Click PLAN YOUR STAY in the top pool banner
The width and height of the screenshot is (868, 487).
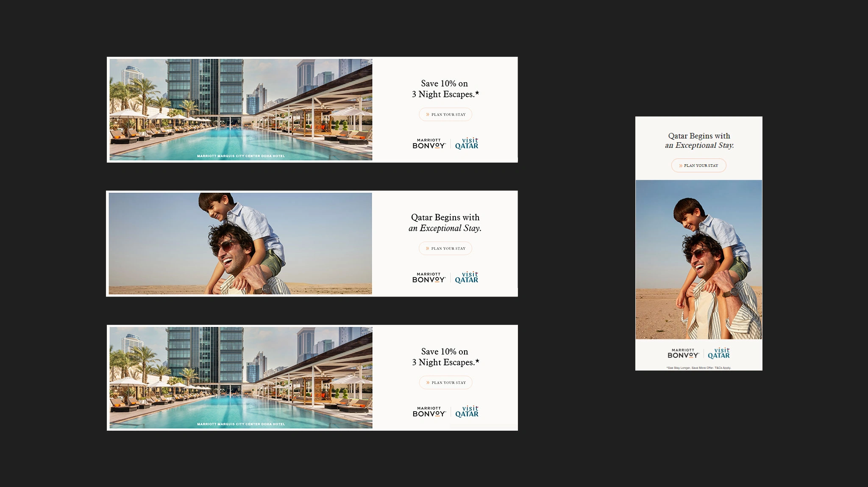click(445, 114)
